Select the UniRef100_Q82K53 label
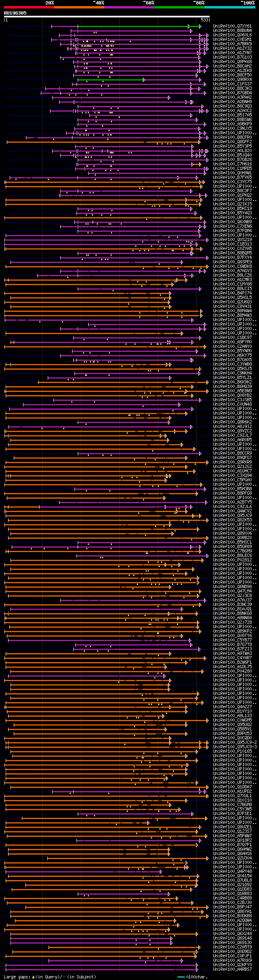This screenshot has width=259, height=980. click(232, 520)
